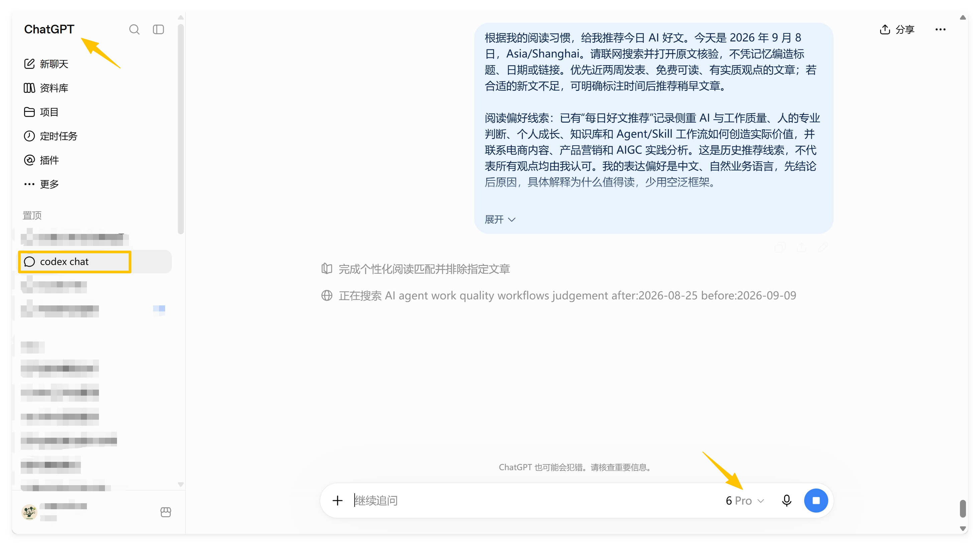Click the user avatar at bottom left
Screen dimensions: 980x546
[x=29, y=512]
